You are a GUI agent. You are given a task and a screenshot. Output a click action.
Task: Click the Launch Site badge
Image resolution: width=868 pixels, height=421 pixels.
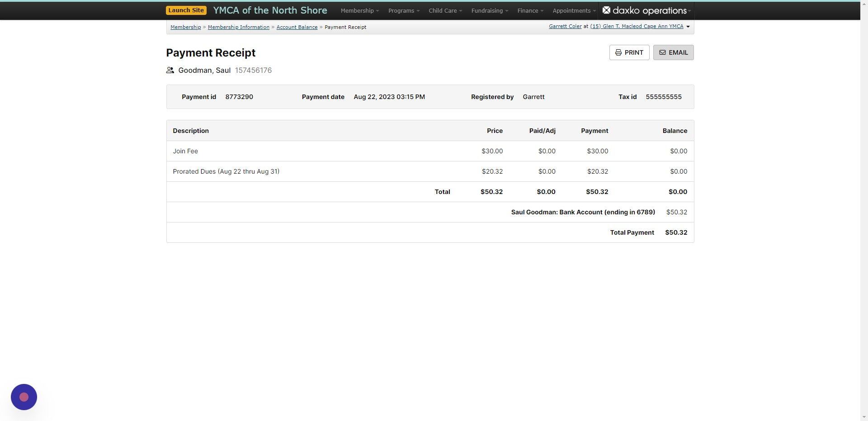tap(186, 10)
